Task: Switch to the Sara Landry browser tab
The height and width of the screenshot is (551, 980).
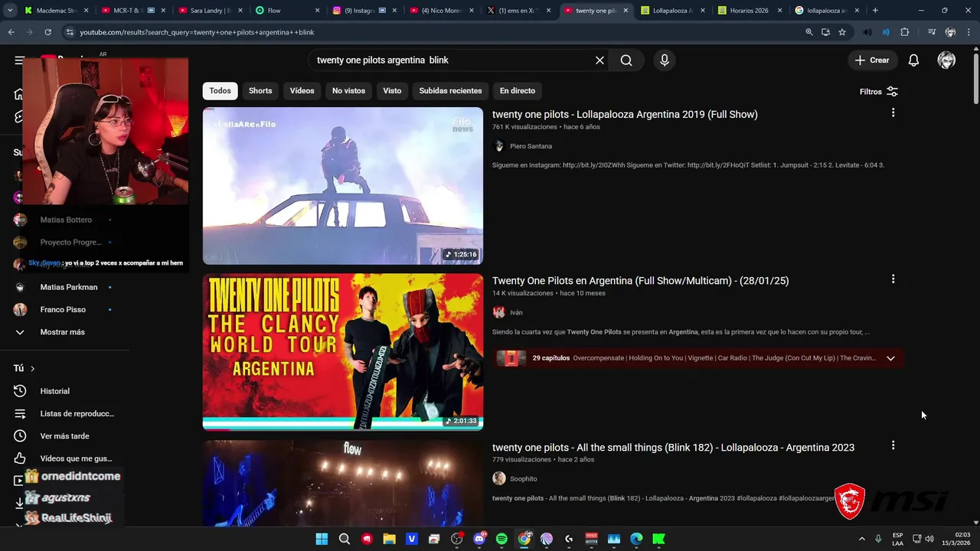Action: tap(210, 11)
